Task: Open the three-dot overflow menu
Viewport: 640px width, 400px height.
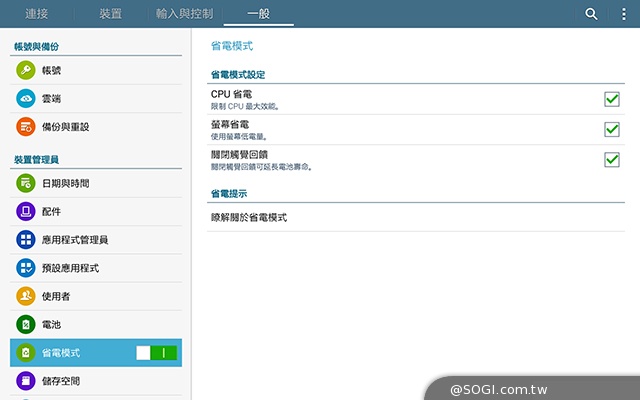Action: pyautogui.click(x=624, y=14)
